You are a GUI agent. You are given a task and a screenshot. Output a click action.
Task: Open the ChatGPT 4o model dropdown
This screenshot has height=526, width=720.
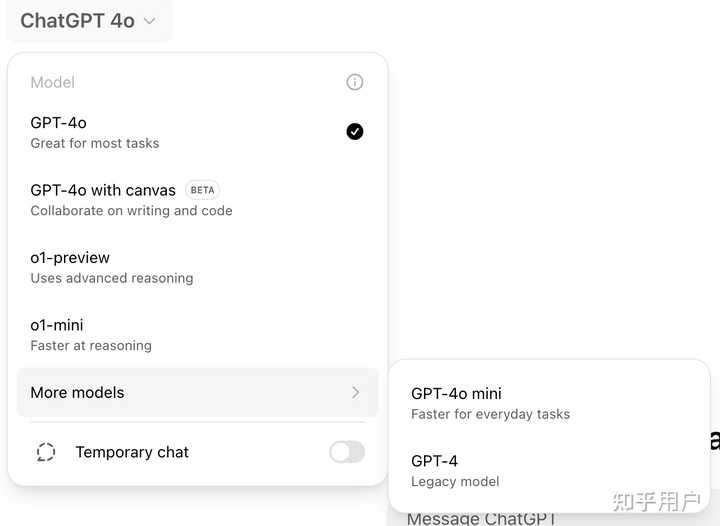(88, 21)
